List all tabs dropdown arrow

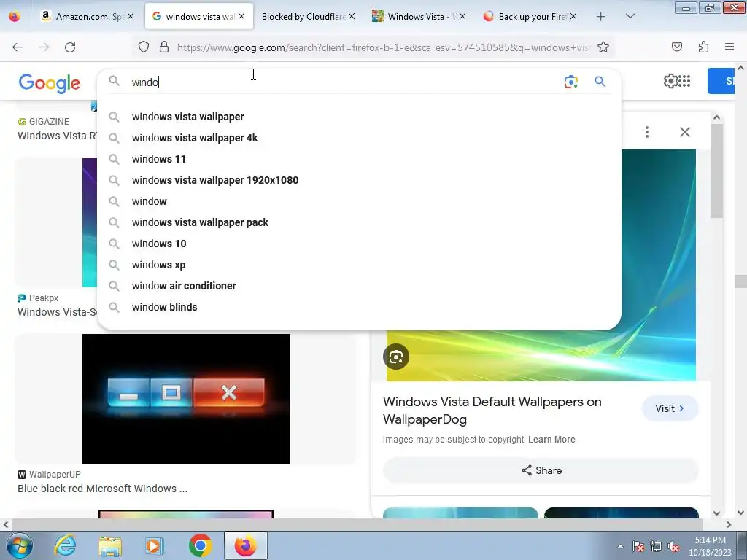630,17
